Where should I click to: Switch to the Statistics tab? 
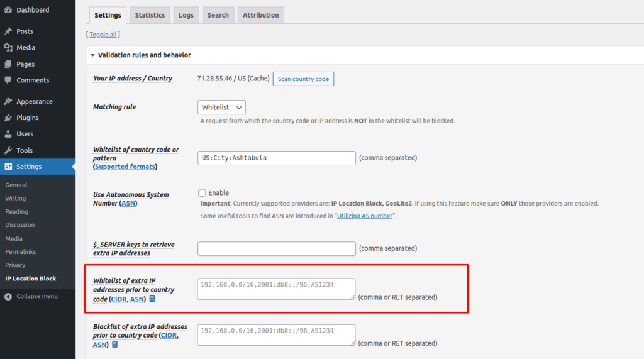click(x=150, y=15)
